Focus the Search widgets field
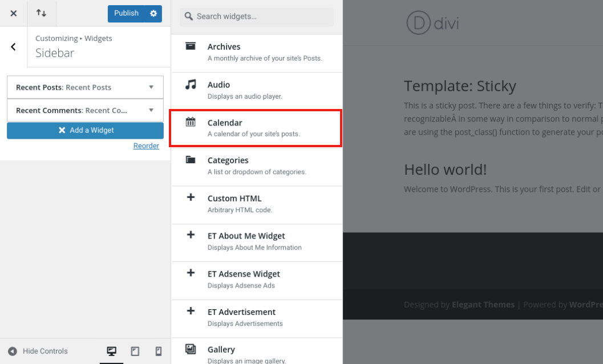 (x=257, y=17)
